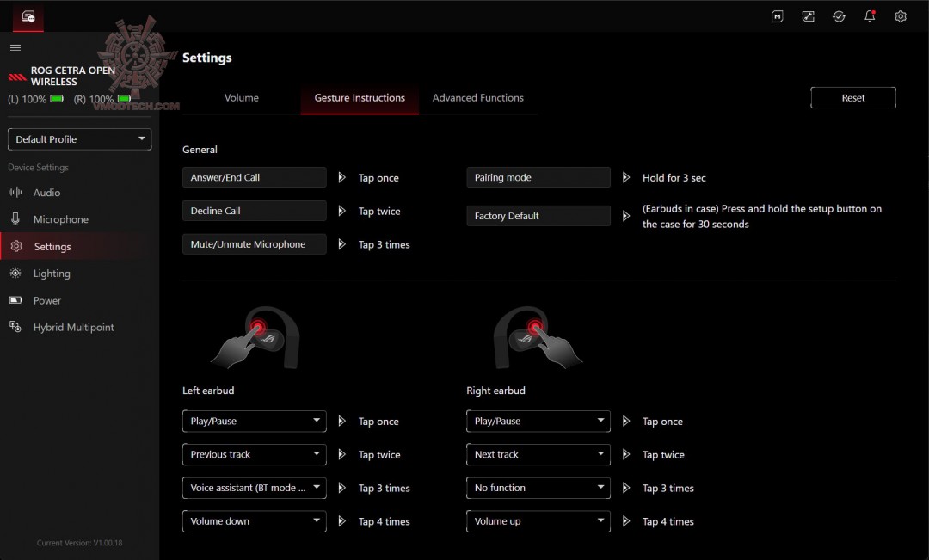
Task: Open Hybrid Multipoint settings
Action: click(73, 328)
